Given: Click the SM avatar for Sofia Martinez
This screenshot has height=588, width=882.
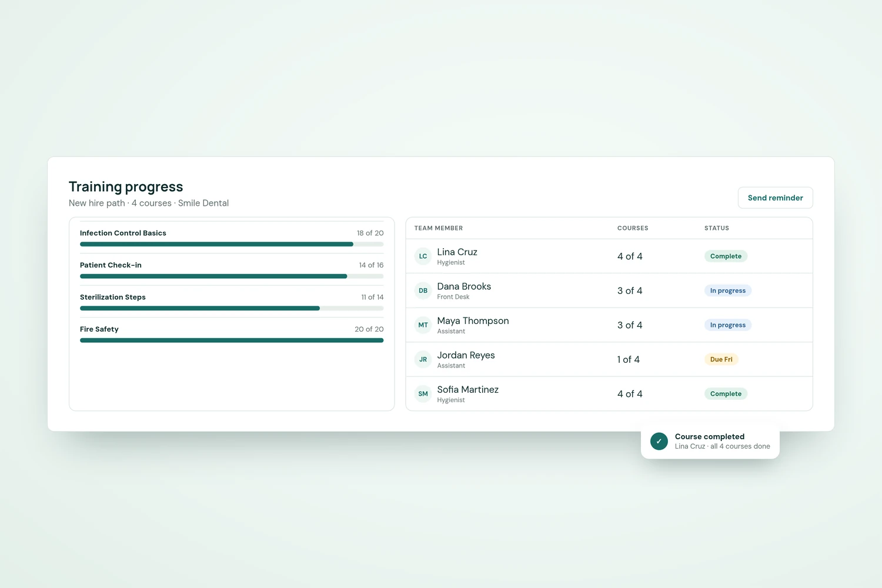Looking at the screenshot, I should [x=423, y=394].
